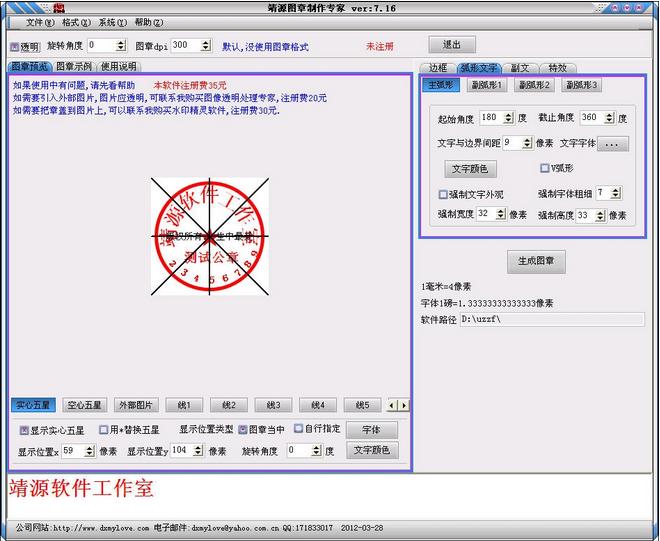The width and height of the screenshot is (660, 541).
Task: Adjust the 图章dpi spinner arrows
Action: (x=206, y=45)
